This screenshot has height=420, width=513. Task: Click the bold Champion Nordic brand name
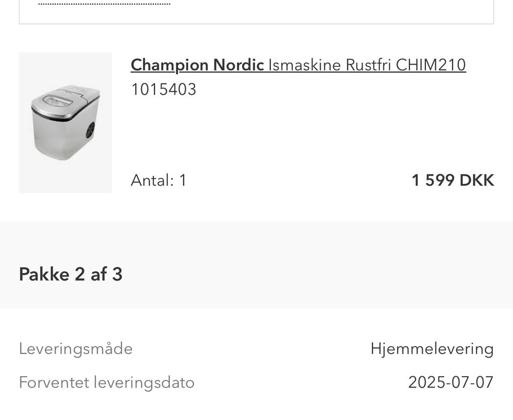(197, 65)
